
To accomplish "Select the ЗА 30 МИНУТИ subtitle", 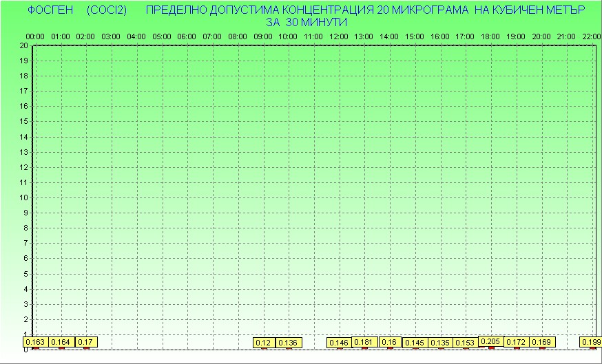I will (x=307, y=22).
